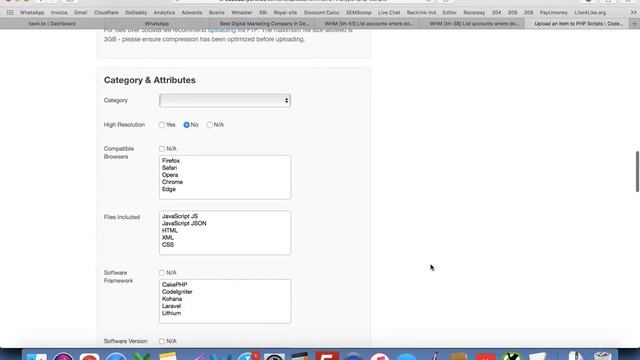The image size is (640, 360).
Task: Check N/A for Compatible Browsers
Action: pyautogui.click(x=162, y=149)
